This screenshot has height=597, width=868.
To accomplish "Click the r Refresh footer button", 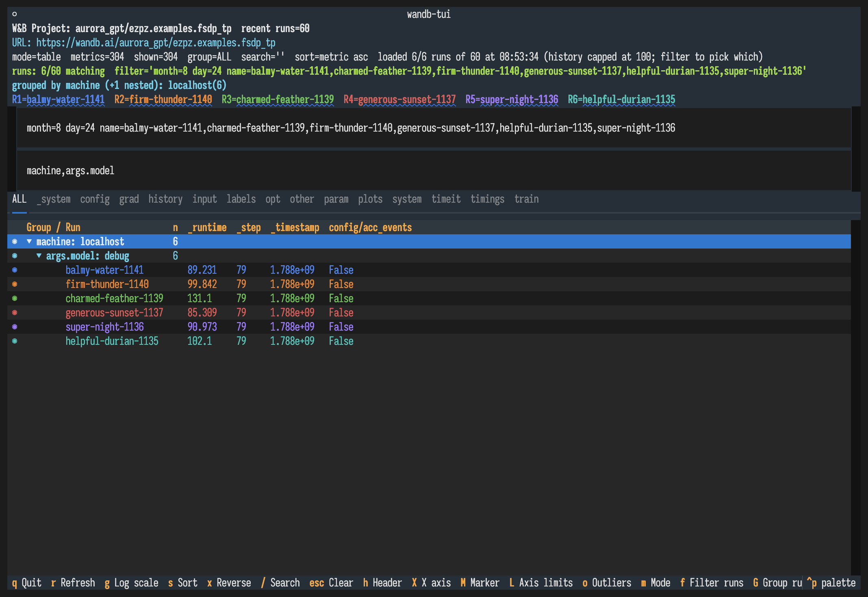I will pos(73,583).
